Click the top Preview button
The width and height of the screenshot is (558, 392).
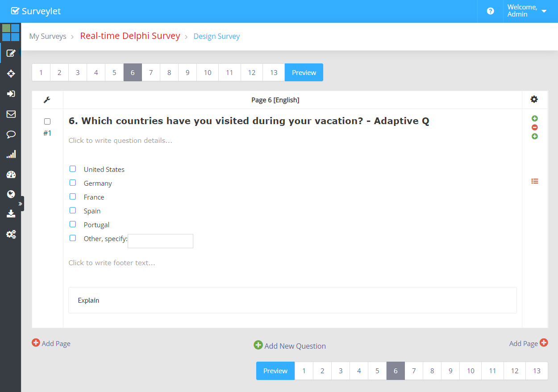tap(304, 72)
